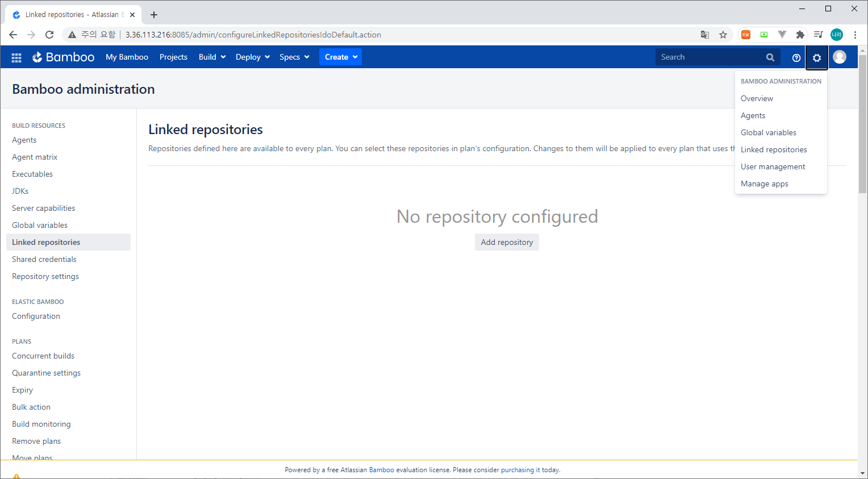Click the browser forward arrow

[x=31, y=35]
